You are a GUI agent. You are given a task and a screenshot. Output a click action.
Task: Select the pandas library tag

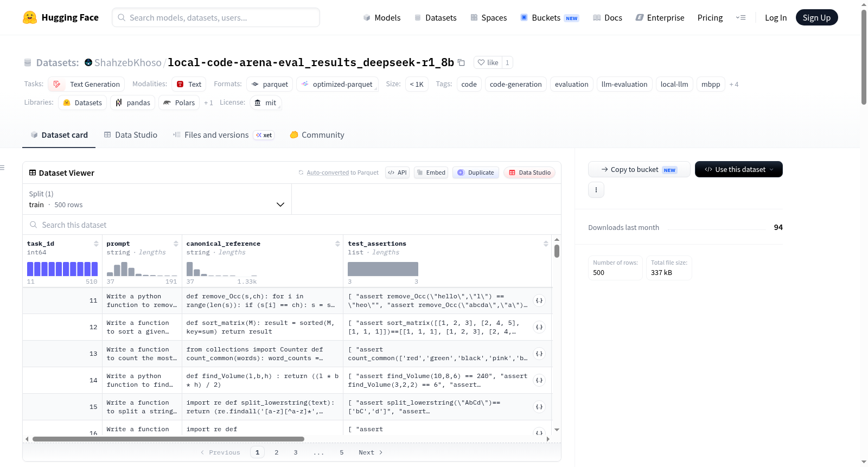(x=133, y=103)
